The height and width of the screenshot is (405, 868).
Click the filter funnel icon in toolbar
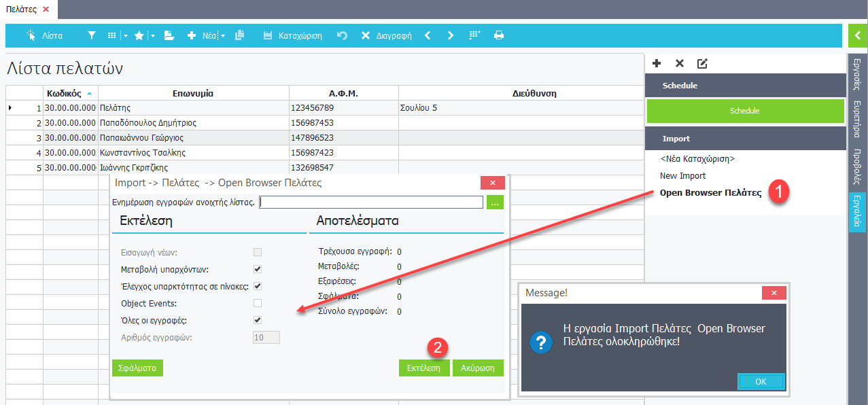pos(92,35)
